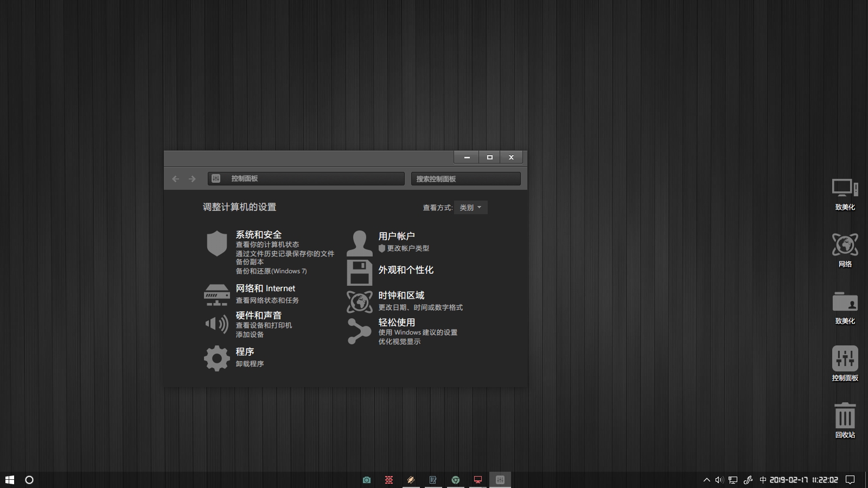The height and width of the screenshot is (488, 868).
Task: Open 程序 category heading
Action: (245, 351)
